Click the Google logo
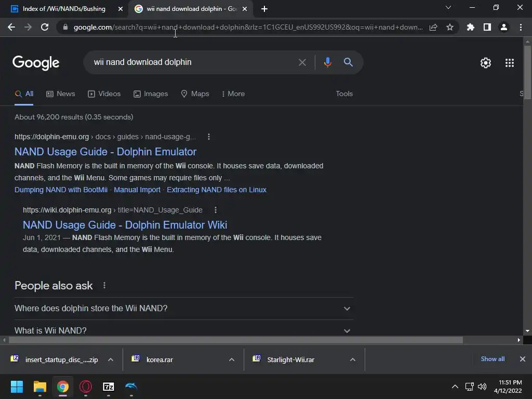This screenshot has width=532, height=399. [36, 63]
